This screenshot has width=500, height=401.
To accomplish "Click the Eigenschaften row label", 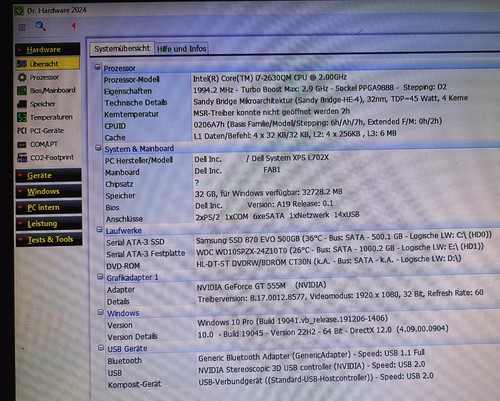I will pos(128,91).
